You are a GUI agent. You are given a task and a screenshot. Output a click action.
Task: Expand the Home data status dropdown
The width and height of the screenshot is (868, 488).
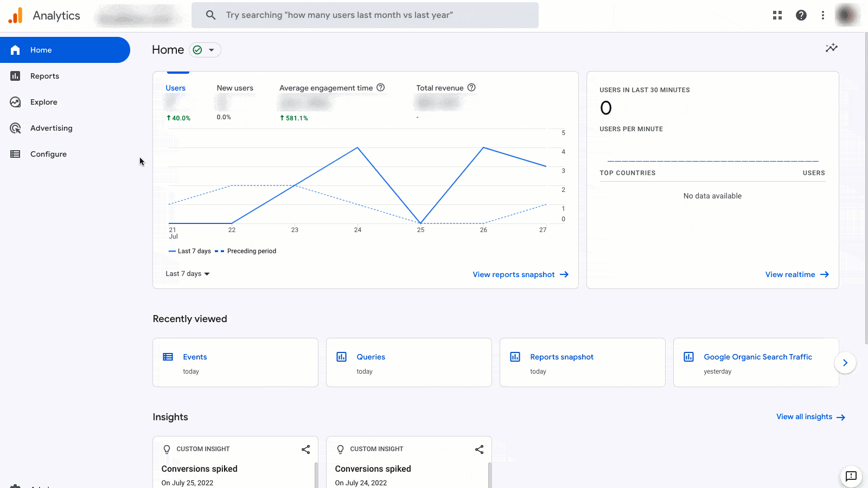[x=205, y=50]
